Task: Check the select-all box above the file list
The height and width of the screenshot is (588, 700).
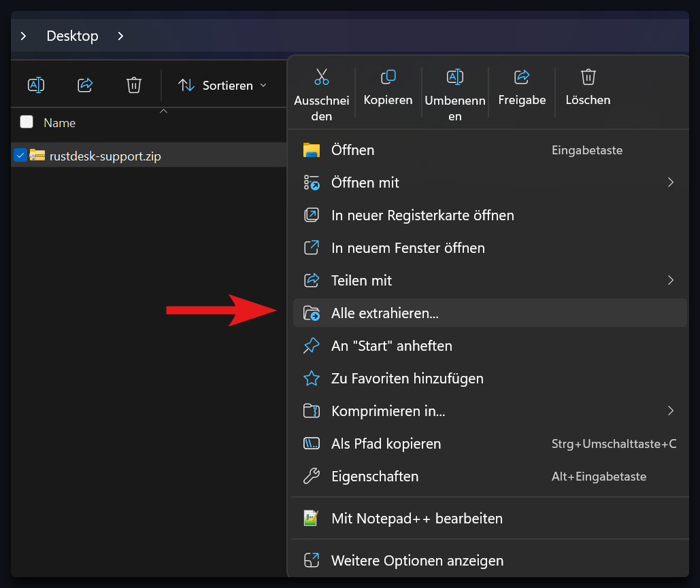Action: click(26, 122)
